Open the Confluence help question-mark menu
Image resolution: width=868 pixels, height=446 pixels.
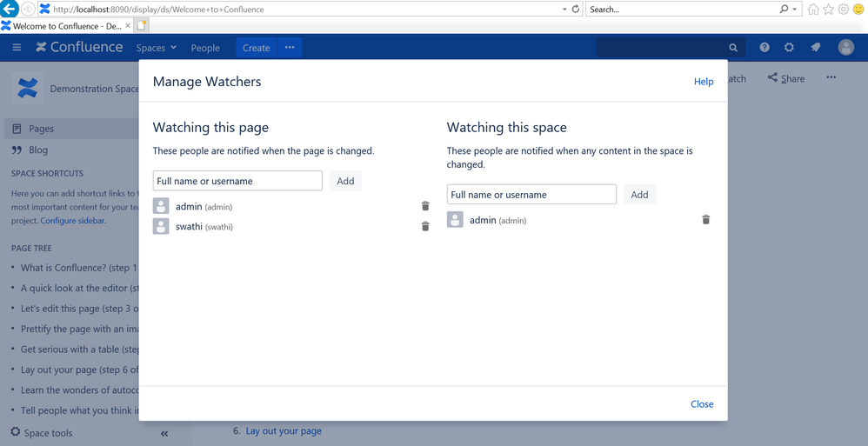pyautogui.click(x=765, y=48)
